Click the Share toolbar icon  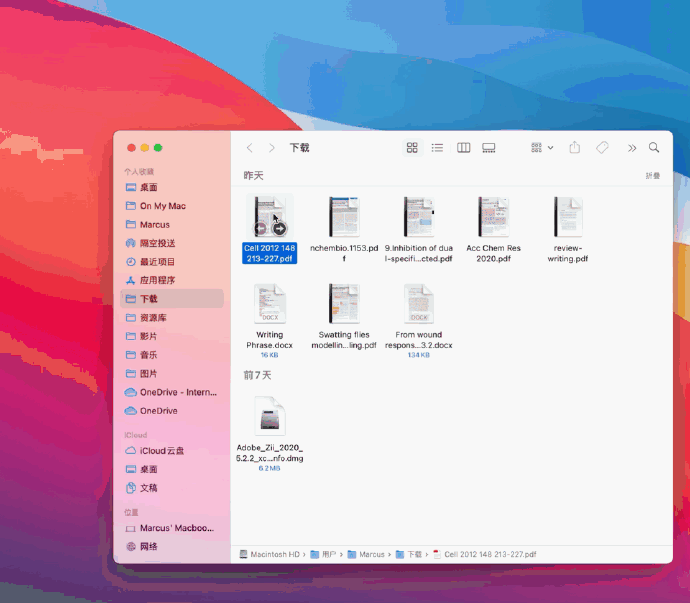(575, 147)
